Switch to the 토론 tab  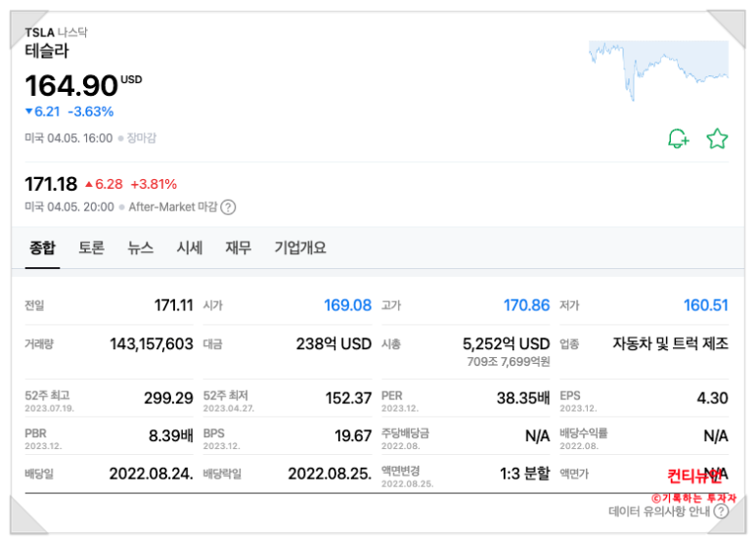click(x=92, y=248)
